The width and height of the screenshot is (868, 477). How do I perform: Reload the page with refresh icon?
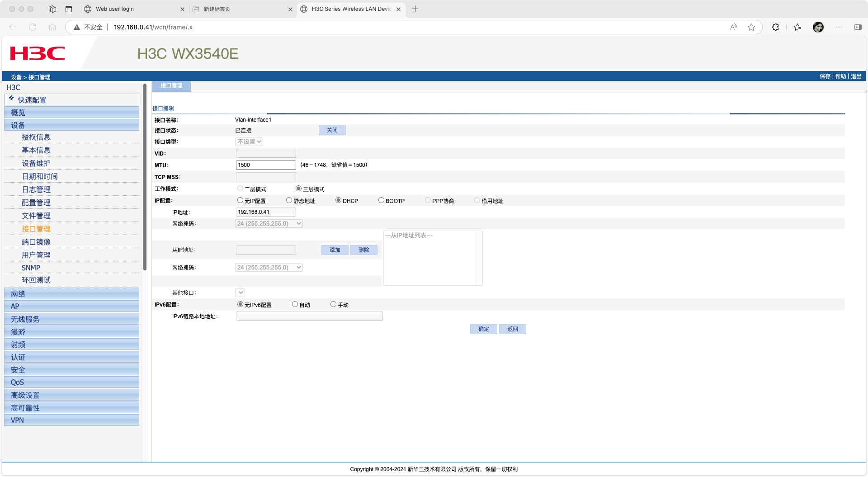coord(33,27)
